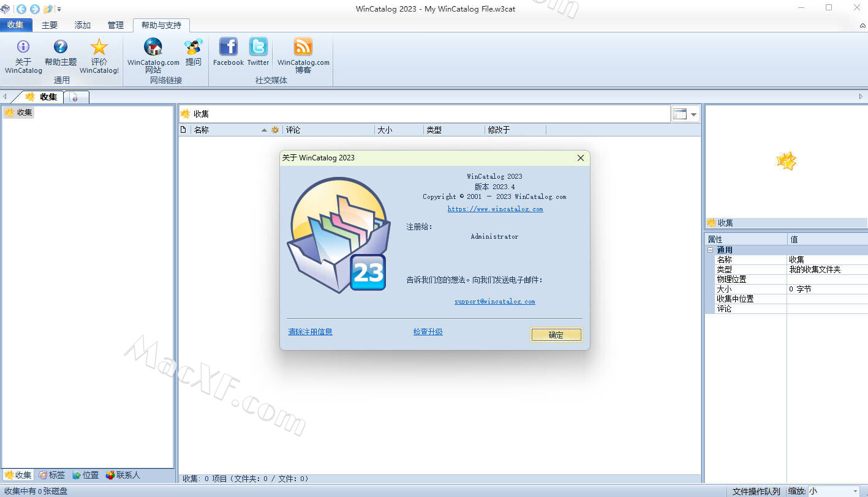The image size is (868, 497).
Task: Click the 清除注册信息 link
Action: (310, 332)
